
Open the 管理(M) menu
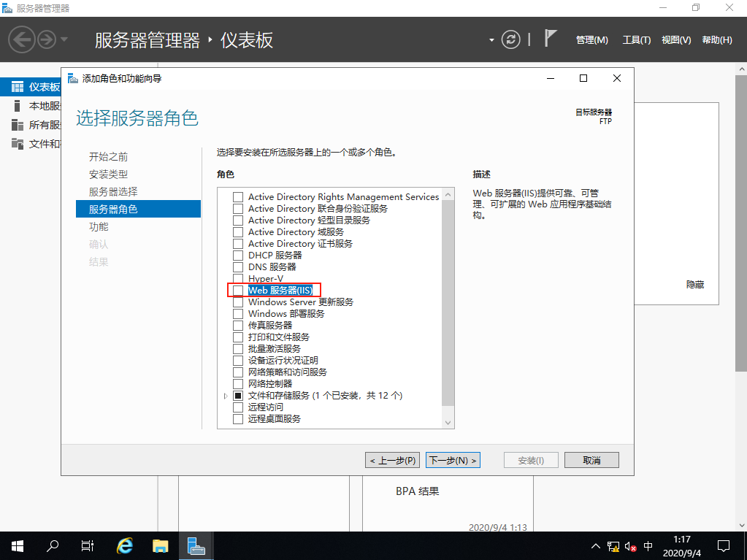(591, 40)
